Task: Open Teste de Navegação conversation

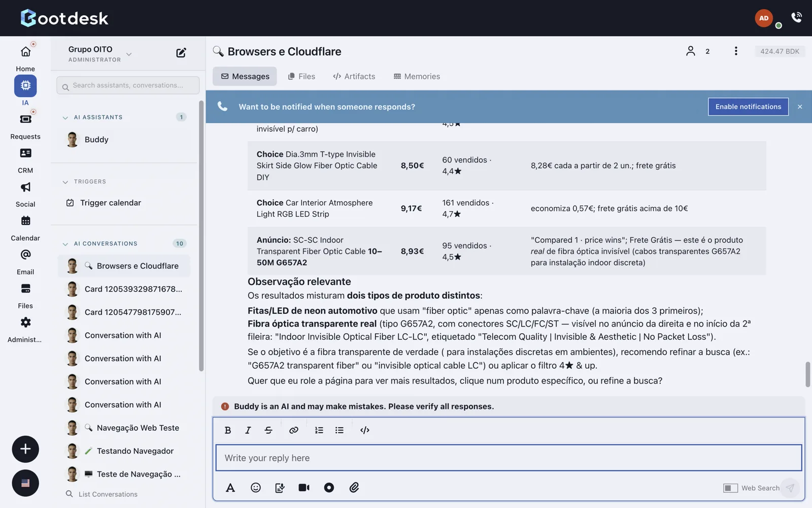Action: click(124, 474)
